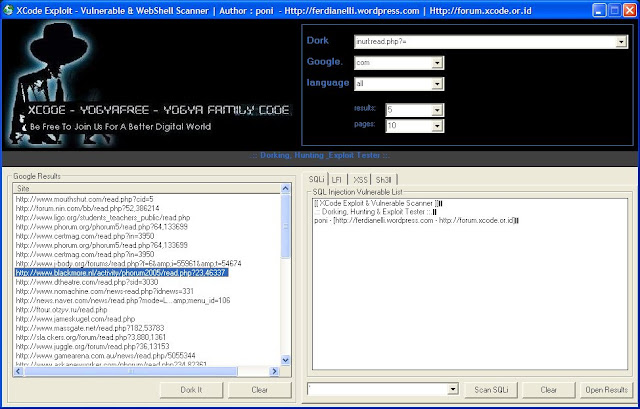Select the gamearena.com.au news result
Viewport: 640px width, 409px height.
pos(106,356)
